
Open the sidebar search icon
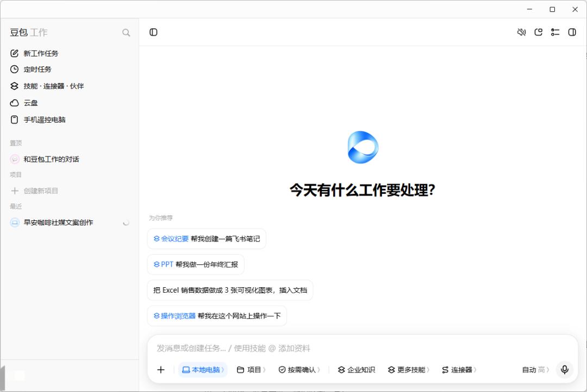click(x=126, y=33)
